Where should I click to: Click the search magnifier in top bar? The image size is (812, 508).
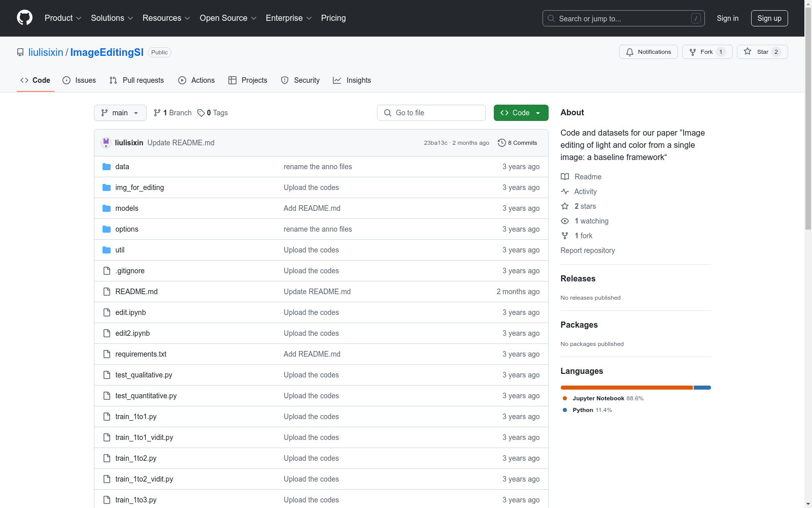tap(551, 18)
